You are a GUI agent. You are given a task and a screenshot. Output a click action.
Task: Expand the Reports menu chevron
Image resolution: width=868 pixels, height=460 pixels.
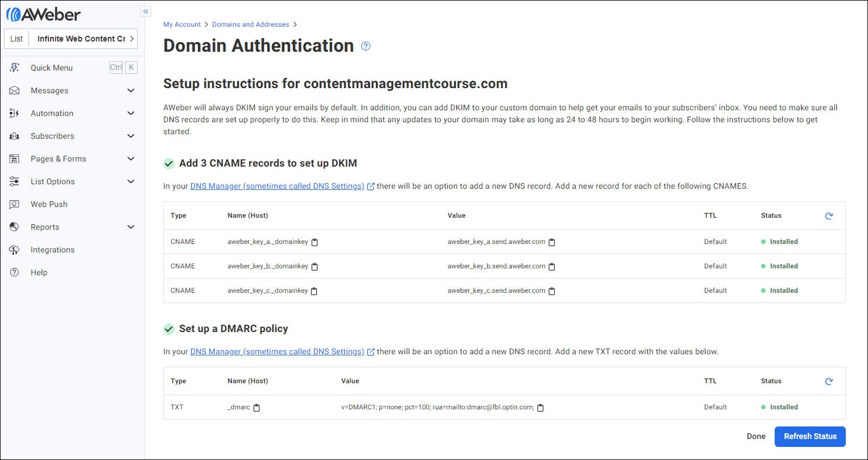(x=131, y=227)
